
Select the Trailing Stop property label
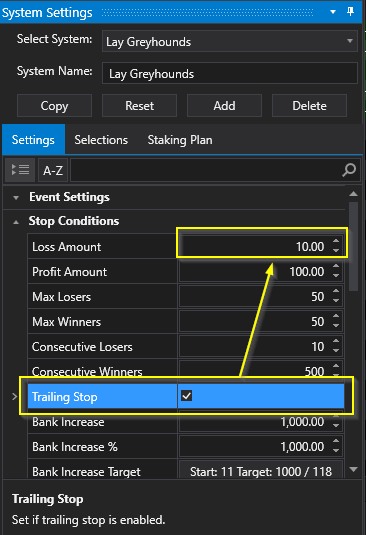coord(64,397)
